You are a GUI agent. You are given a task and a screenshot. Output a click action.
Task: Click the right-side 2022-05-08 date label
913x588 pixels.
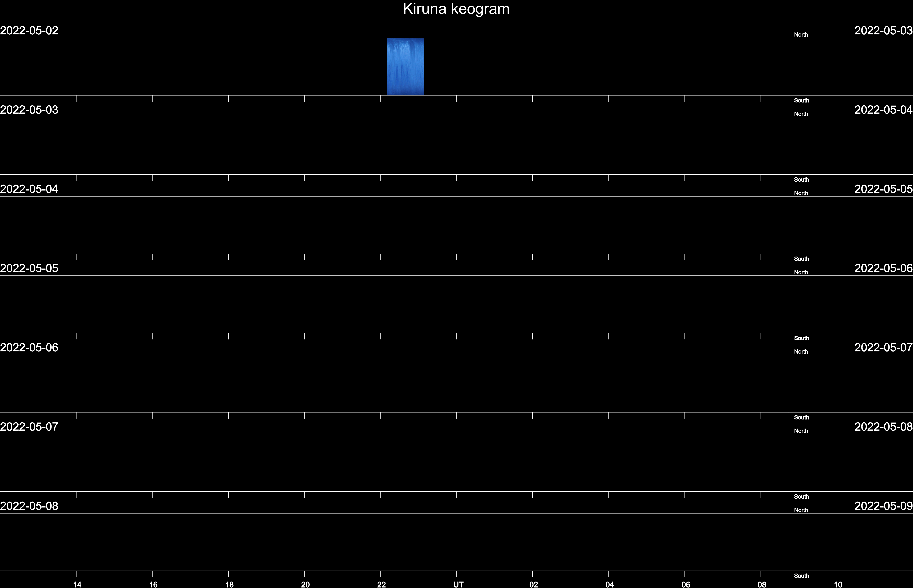pyautogui.click(x=884, y=427)
